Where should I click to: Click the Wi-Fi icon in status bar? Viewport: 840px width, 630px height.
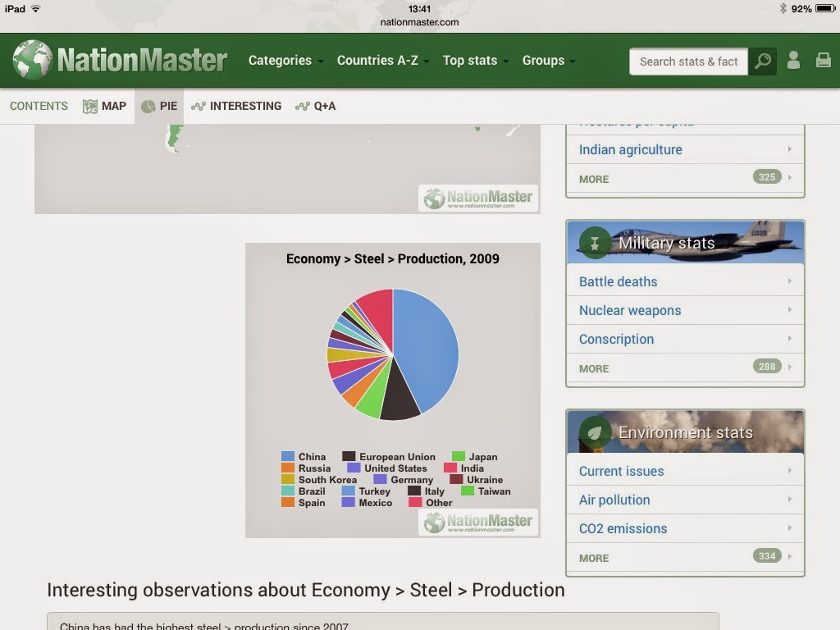(x=36, y=8)
